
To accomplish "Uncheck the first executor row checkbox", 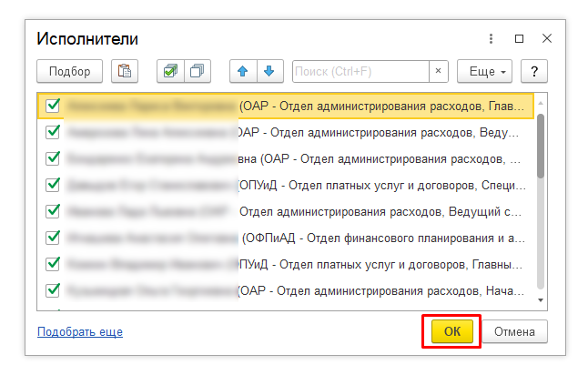I will (x=53, y=106).
